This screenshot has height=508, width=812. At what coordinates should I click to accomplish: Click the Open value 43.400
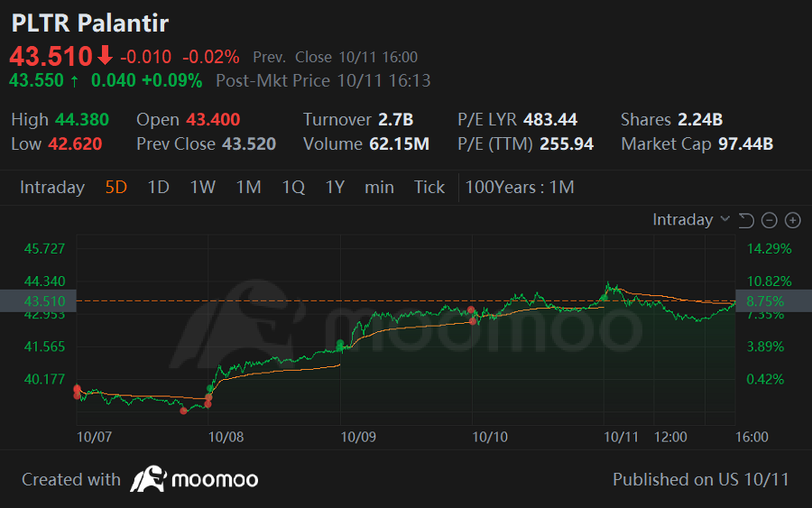213,120
